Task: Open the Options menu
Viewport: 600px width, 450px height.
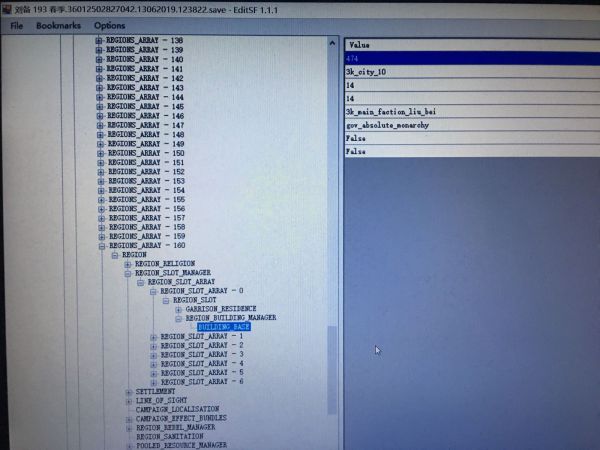Action: pyautogui.click(x=110, y=25)
